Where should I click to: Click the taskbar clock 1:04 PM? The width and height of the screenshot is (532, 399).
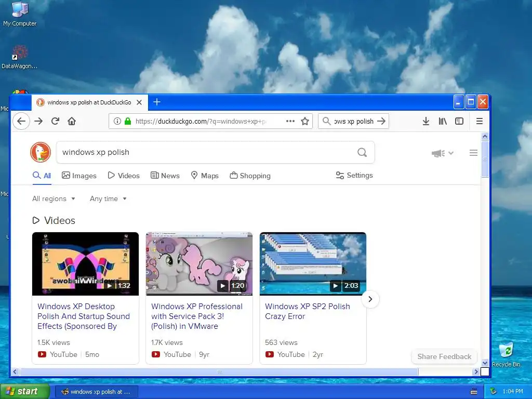[513, 391]
